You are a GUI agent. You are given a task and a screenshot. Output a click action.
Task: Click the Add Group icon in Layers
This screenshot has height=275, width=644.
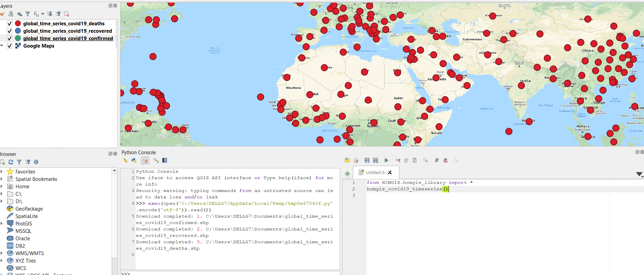pyautogui.click(x=11, y=14)
